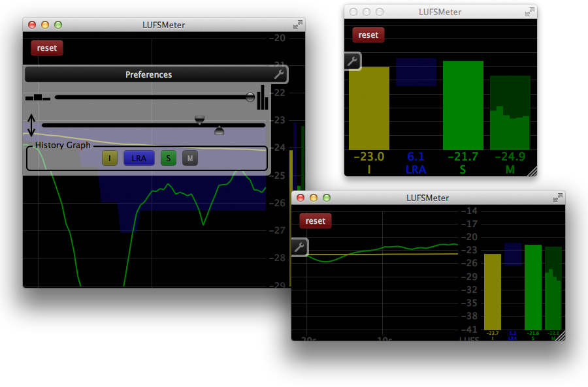Click the resize grip of bottom-right window
Viewport: 588px width, 387px height.
[x=561, y=337]
